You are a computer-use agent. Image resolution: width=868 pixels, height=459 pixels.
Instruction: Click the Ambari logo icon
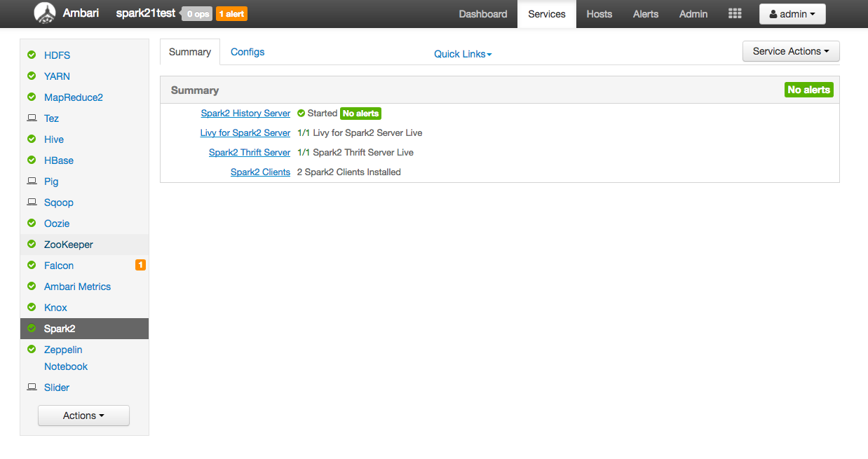(x=45, y=13)
